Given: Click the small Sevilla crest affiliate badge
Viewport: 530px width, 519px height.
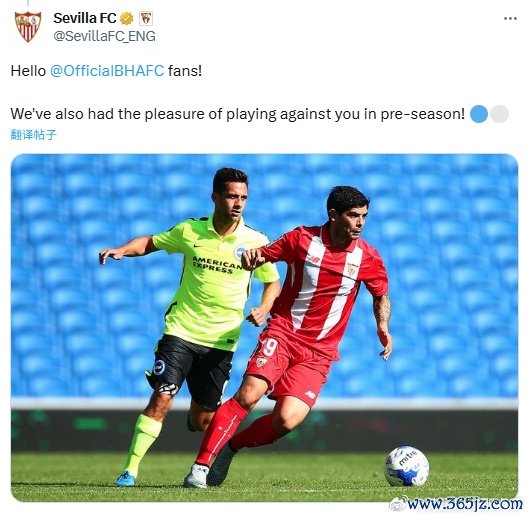Looking at the screenshot, I should tap(146, 18).
